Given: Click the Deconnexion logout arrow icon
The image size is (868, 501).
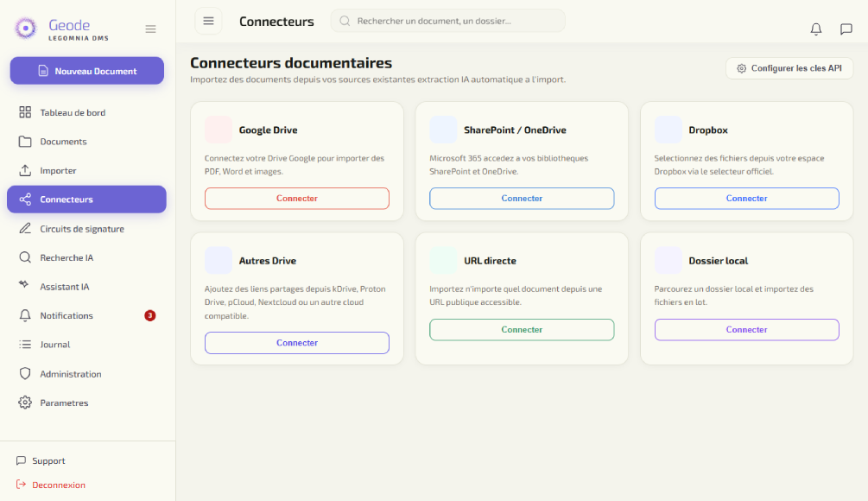Looking at the screenshot, I should (21, 485).
